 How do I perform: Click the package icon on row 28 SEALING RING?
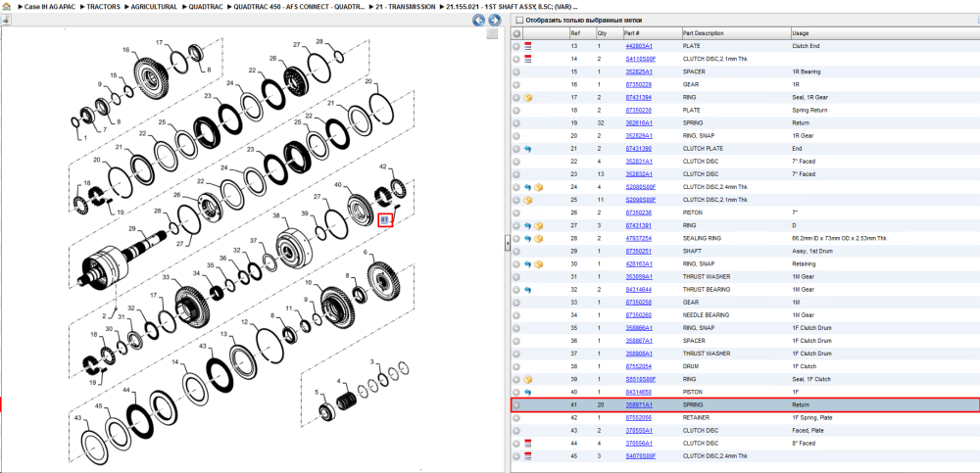pyautogui.click(x=538, y=238)
